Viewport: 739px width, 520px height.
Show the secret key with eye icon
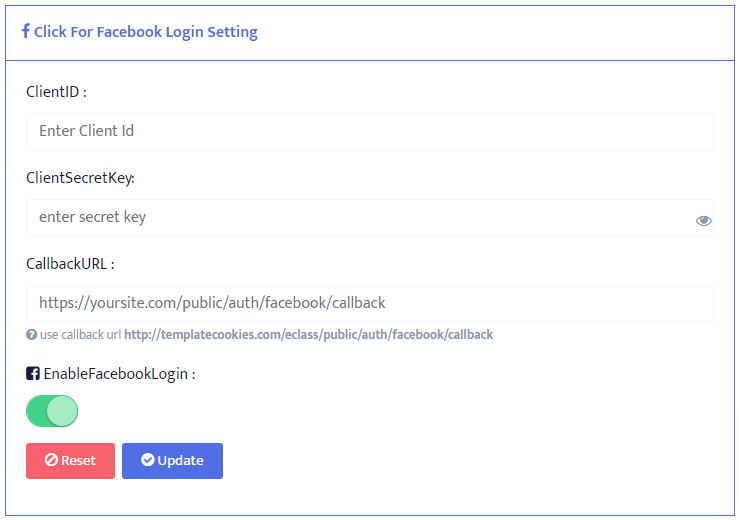click(704, 220)
